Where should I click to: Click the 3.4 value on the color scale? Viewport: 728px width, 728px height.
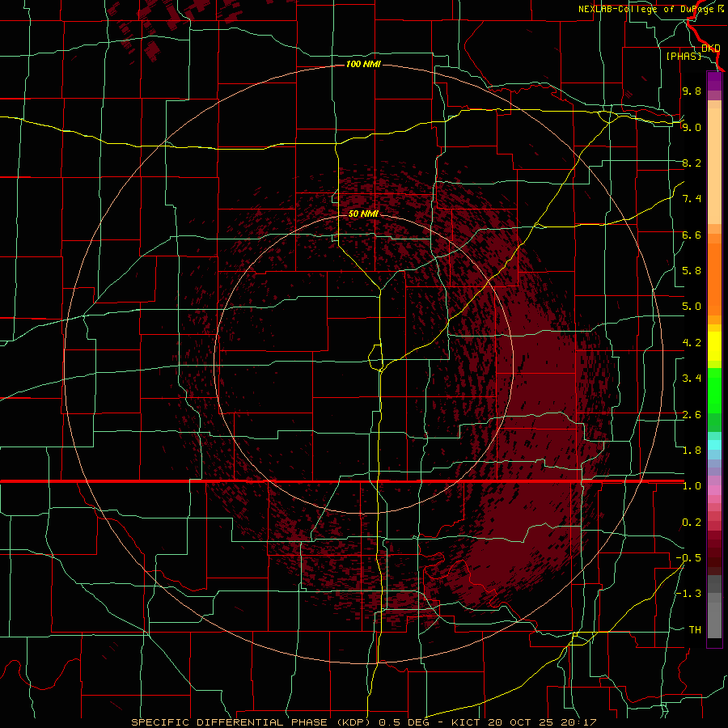tap(692, 379)
